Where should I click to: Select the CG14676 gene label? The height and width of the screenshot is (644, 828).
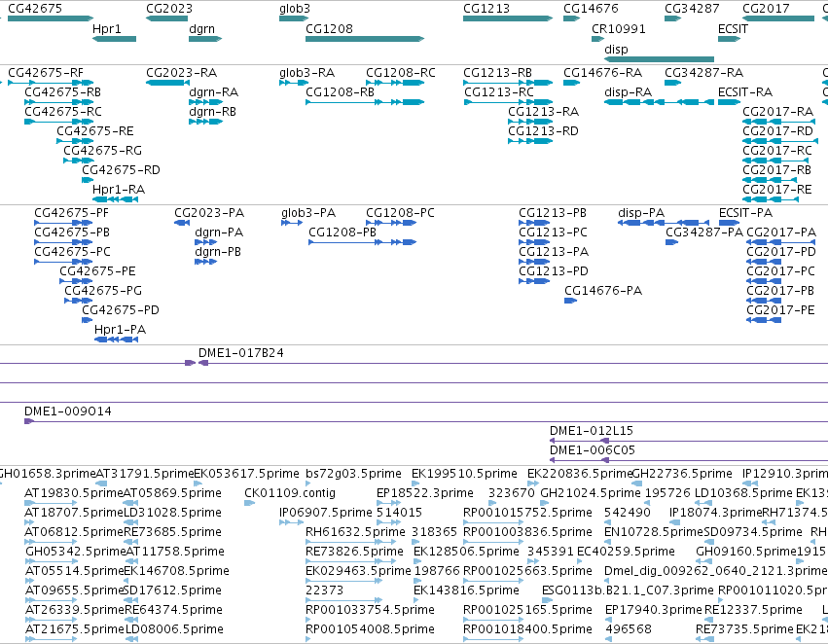[591, 9]
